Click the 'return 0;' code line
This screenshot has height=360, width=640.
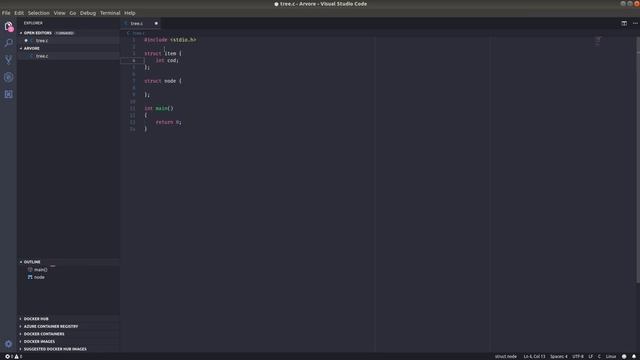168,122
